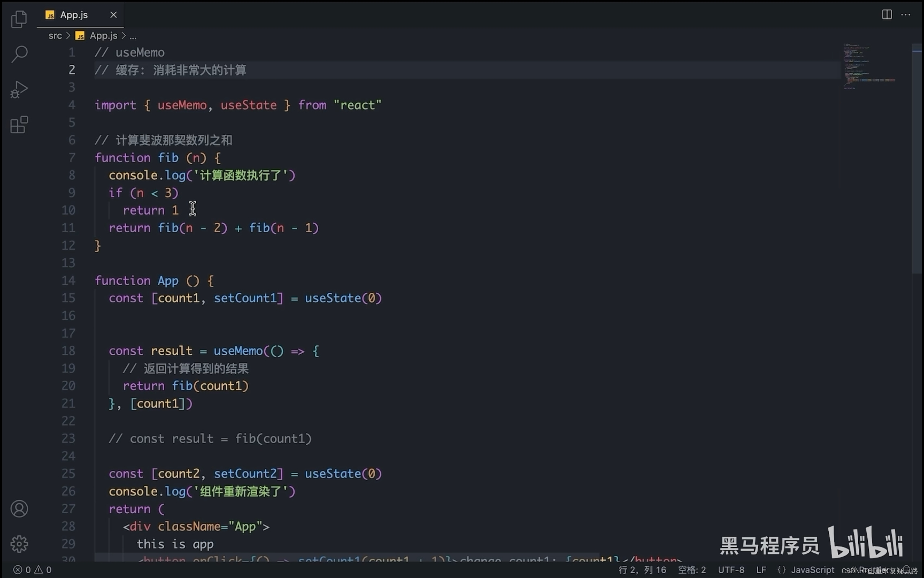Click the JS file icon in breadcrumb
The width and height of the screenshot is (924, 578).
[x=80, y=36]
